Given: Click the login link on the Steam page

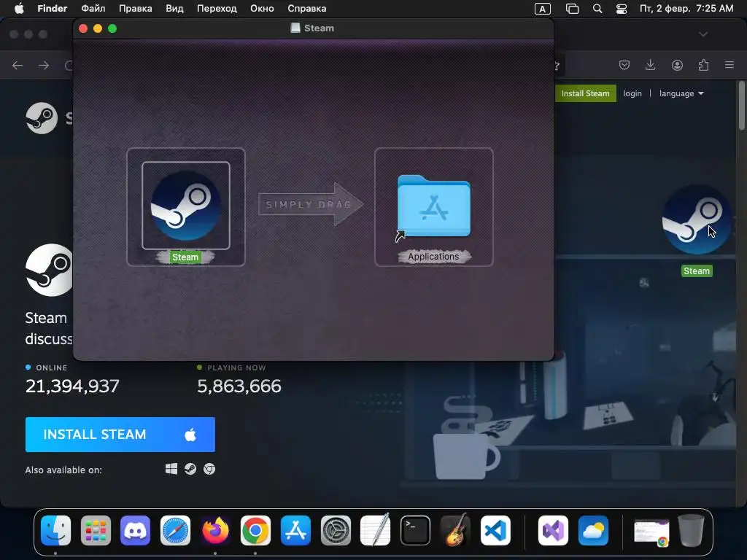Looking at the screenshot, I should click(x=632, y=93).
